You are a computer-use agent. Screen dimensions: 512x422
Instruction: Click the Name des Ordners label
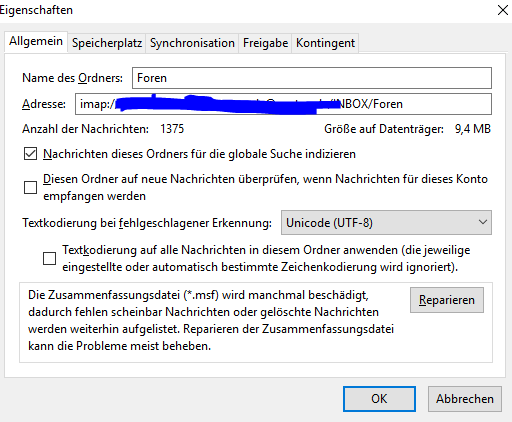(72, 78)
